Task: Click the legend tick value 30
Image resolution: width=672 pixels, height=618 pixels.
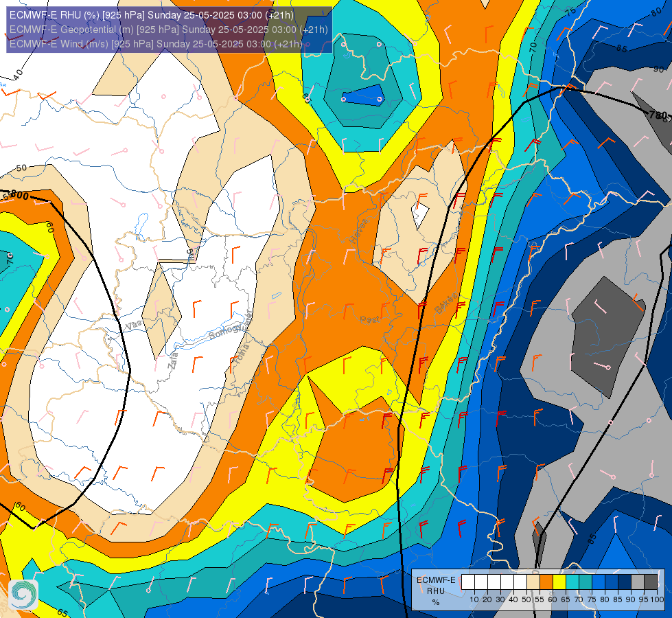Action: click(500, 599)
